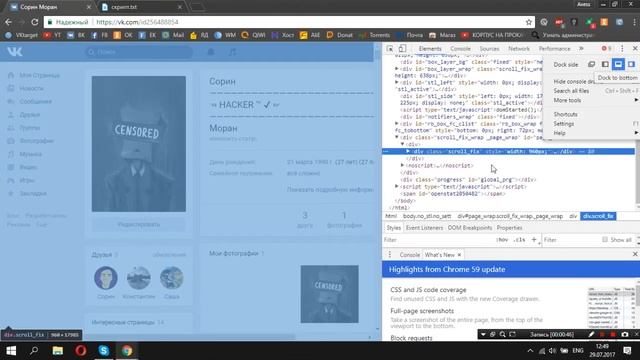
Task: Click the Styles Filter input field
Action: coord(439,240)
